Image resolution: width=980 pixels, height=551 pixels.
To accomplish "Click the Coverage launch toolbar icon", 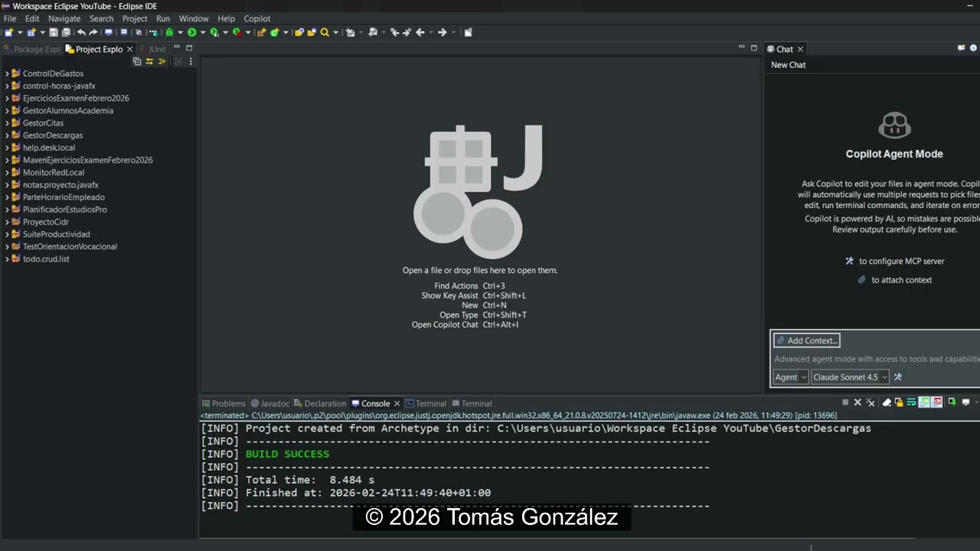I will [214, 32].
